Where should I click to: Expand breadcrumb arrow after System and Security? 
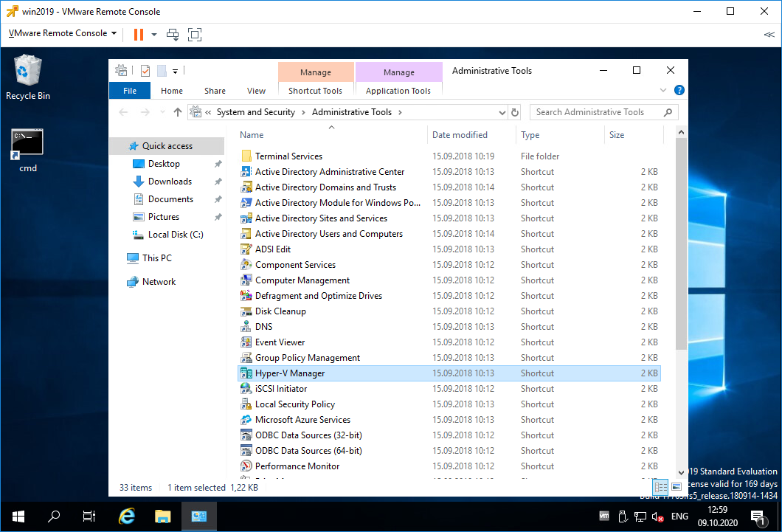pyautogui.click(x=303, y=112)
